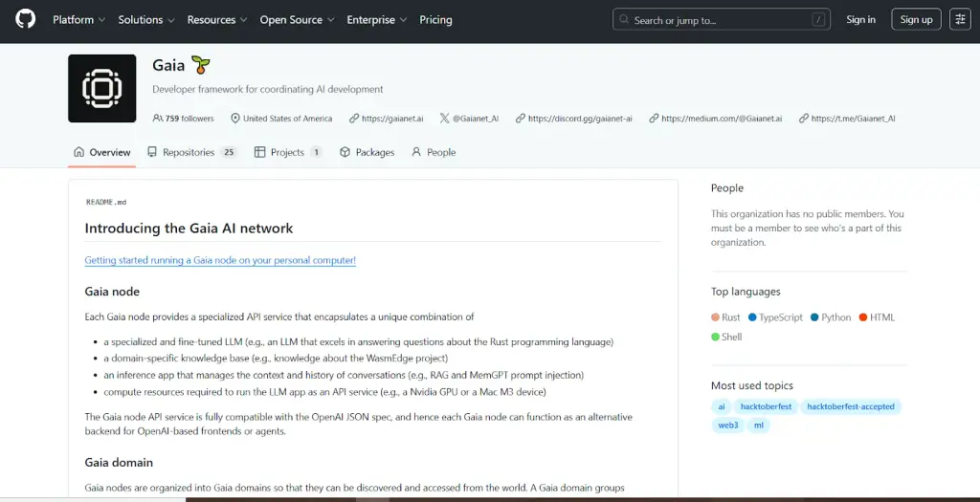The width and height of the screenshot is (980, 502).
Task: Expand the Resources menu
Action: 217,20
